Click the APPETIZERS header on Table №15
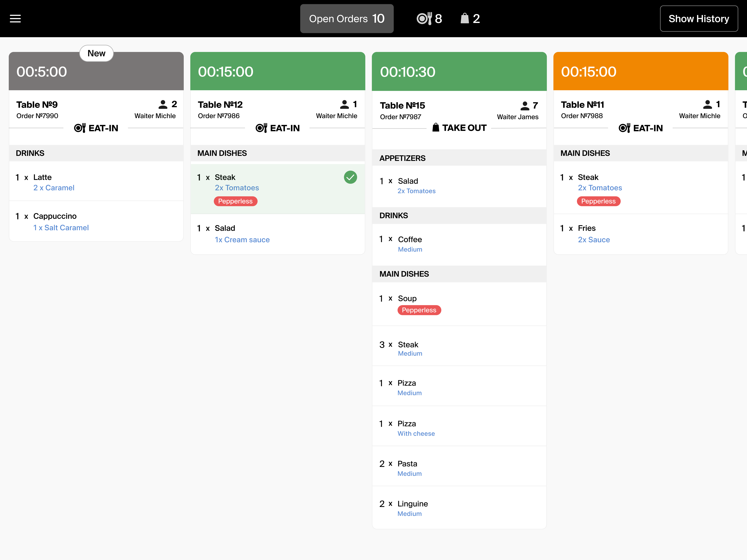Viewport: 747px width, 560px height. click(459, 158)
